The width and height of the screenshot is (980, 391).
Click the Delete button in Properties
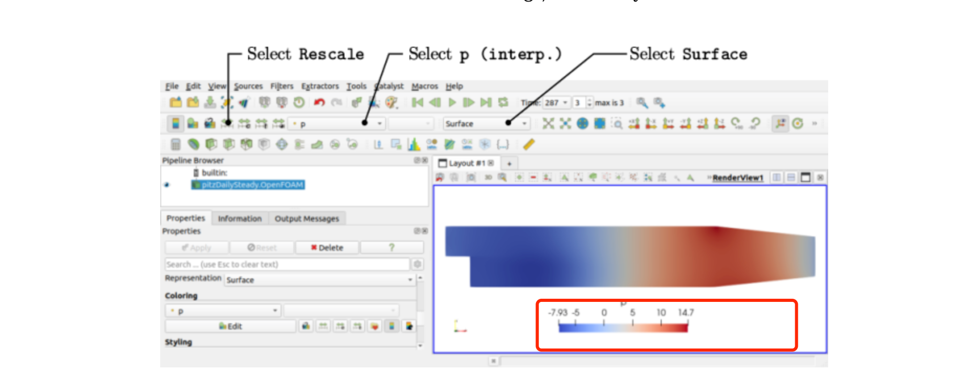point(327,247)
